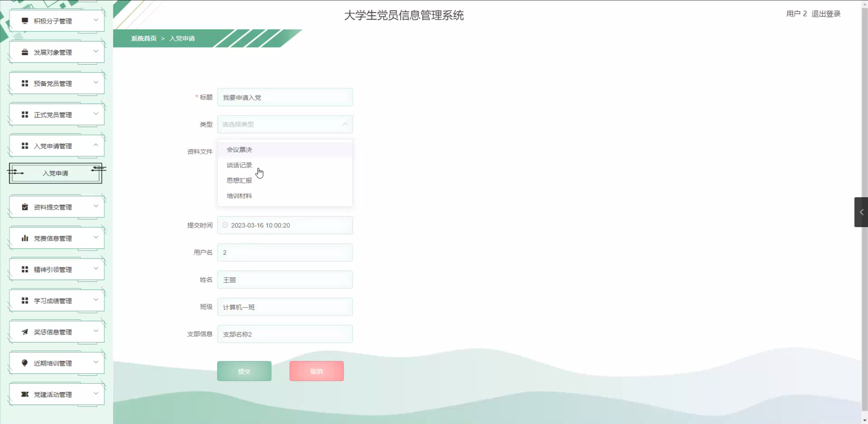Click into the 标题 input field
Viewport: 868px width, 424px height.
tap(285, 97)
